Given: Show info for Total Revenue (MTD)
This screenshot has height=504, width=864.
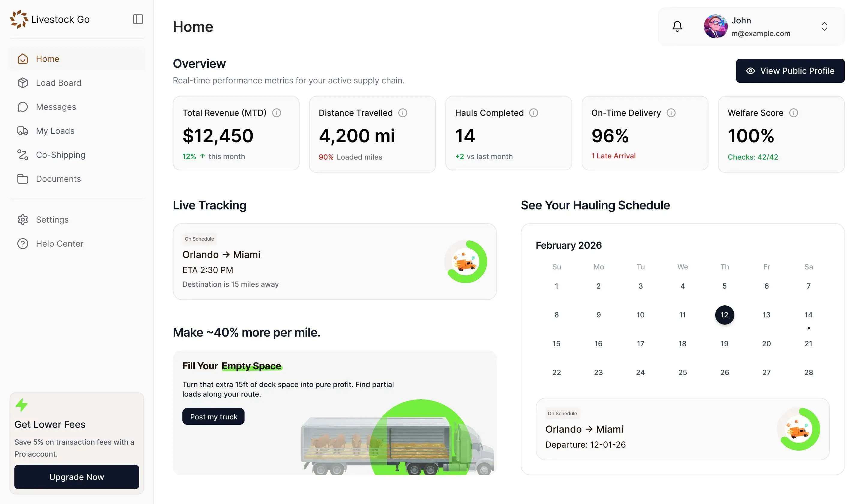Looking at the screenshot, I should point(276,113).
